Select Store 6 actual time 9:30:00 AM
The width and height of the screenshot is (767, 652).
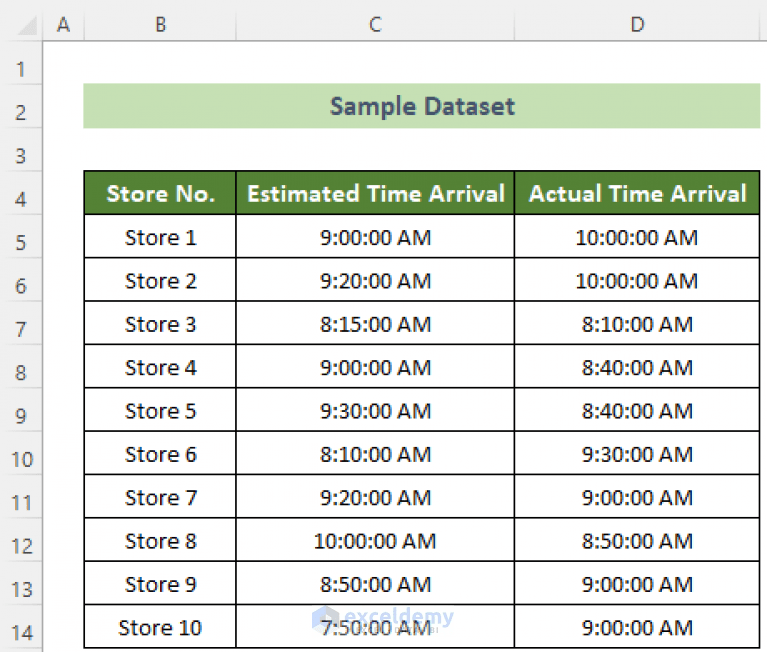[637, 453]
